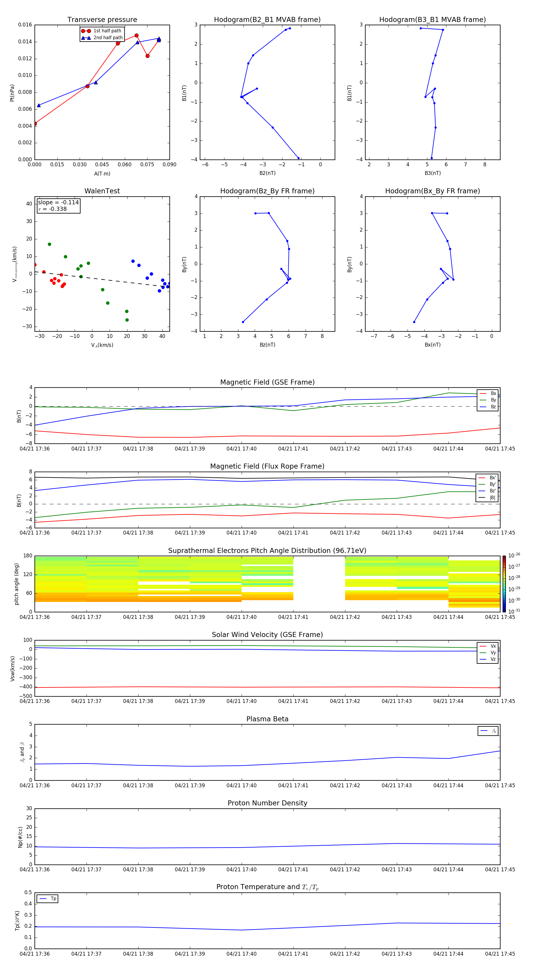The image size is (535, 980).
Task: Click the "04/21 17:45" tick under Plasma Beta
Action: [x=500, y=785]
